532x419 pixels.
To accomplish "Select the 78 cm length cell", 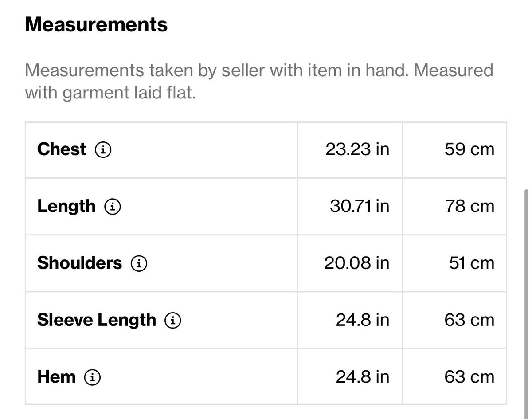I will 455,207.
